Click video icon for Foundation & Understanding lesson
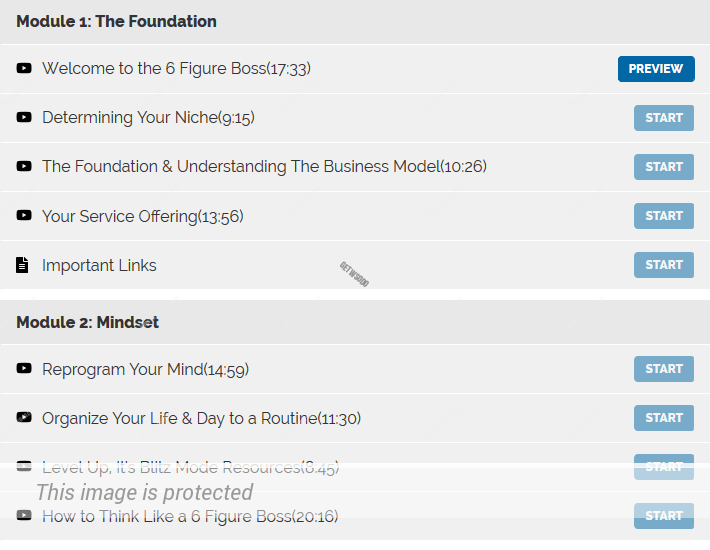This screenshot has width=710, height=550. click(24, 167)
